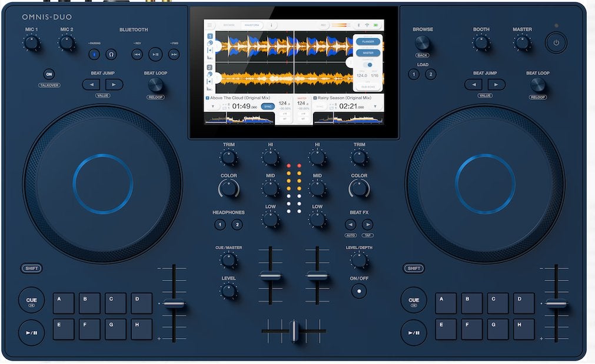Hit the Bluetooth REV skip-back button
The width and height of the screenshot is (595, 364).
tap(137, 54)
